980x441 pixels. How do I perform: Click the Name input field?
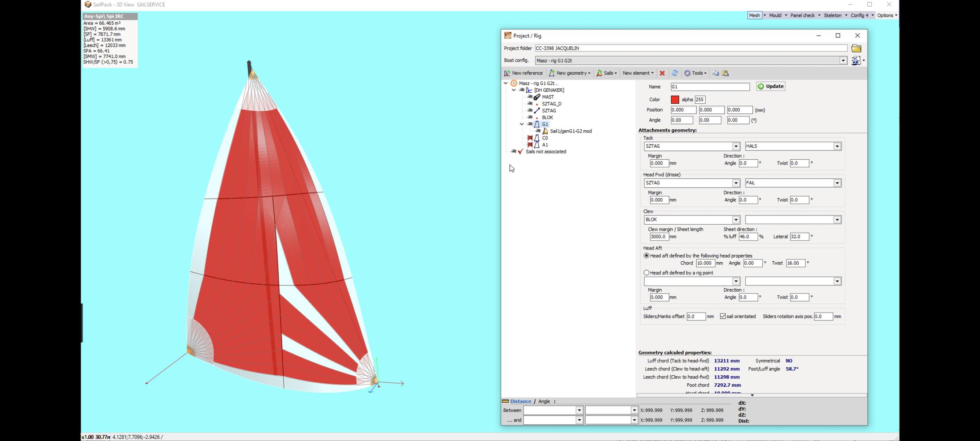pos(710,87)
